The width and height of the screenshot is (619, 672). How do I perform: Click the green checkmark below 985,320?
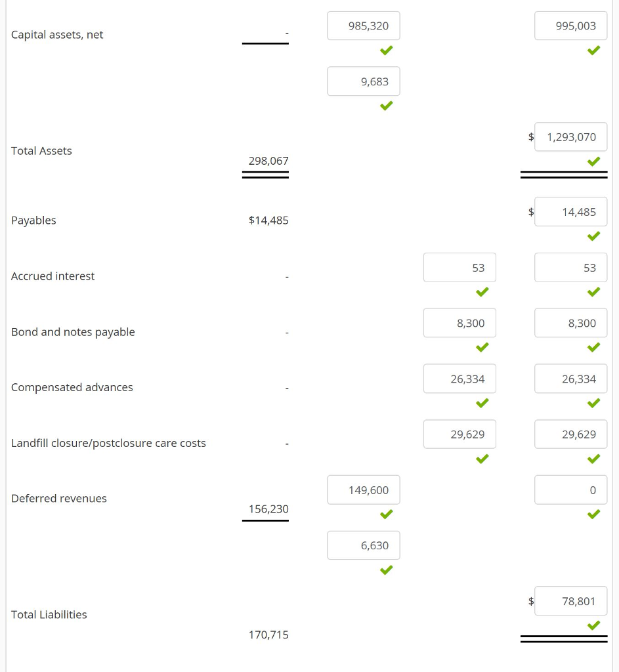click(x=386, y=51)
